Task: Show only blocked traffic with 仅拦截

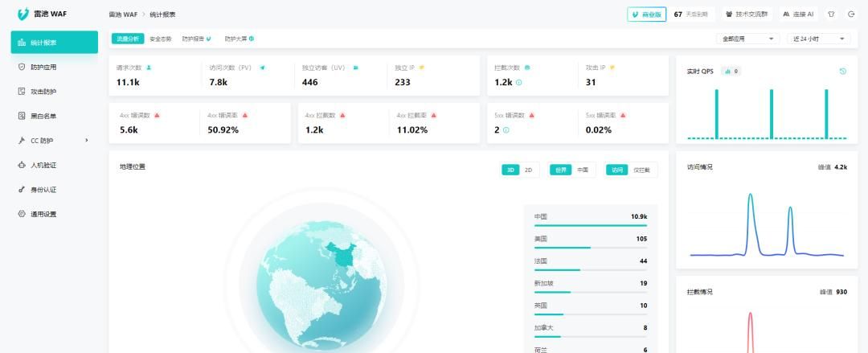Action: pyautogui.click(x=641, y=170)
